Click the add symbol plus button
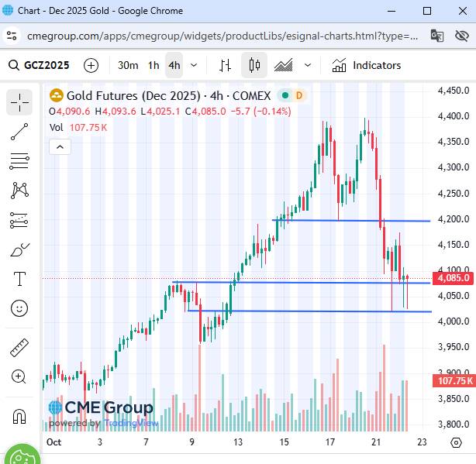The image size is (476, 464). pyautogui.click(x=91, y=65)
